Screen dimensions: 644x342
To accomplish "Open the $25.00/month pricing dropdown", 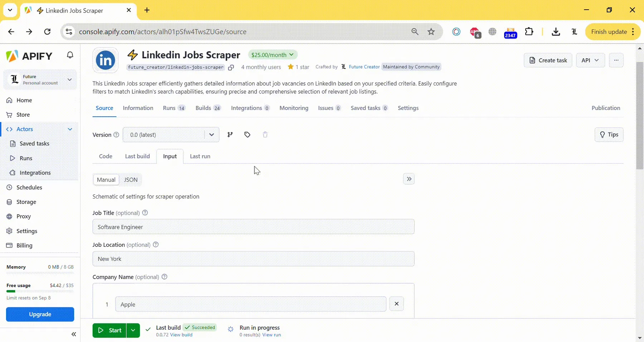I will [273, 55].
